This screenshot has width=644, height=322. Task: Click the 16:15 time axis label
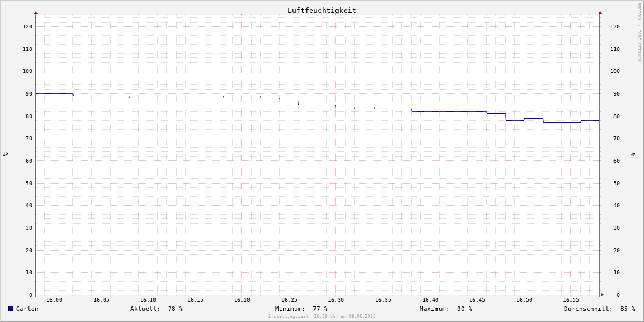click(195, 300)
